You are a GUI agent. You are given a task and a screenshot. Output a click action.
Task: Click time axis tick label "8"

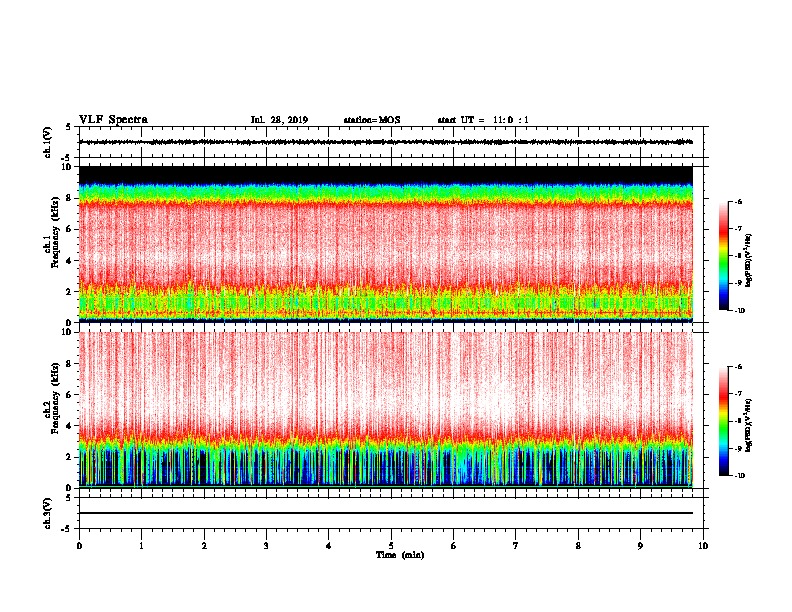tap(578, 546)
